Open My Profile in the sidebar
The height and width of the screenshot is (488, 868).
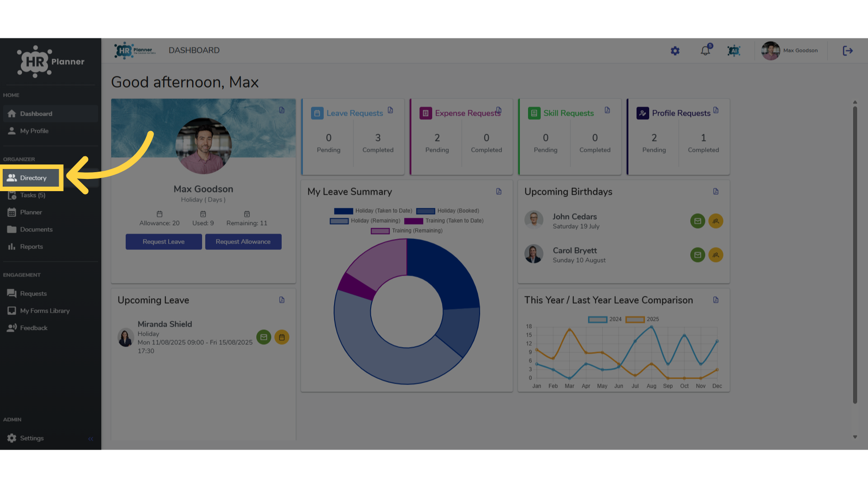(50, 131)
